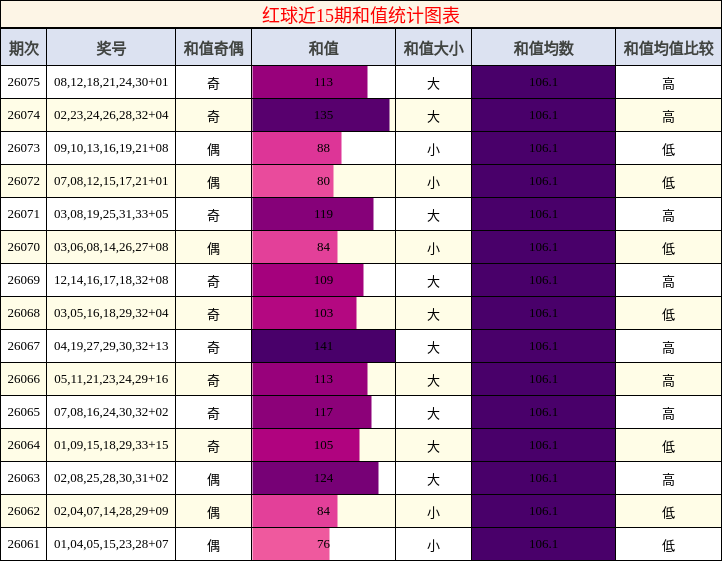Viewport: 722px width, 561px height.
Task: Click the 113 sum bar in row 26075
Action: [x=310, y=82]
